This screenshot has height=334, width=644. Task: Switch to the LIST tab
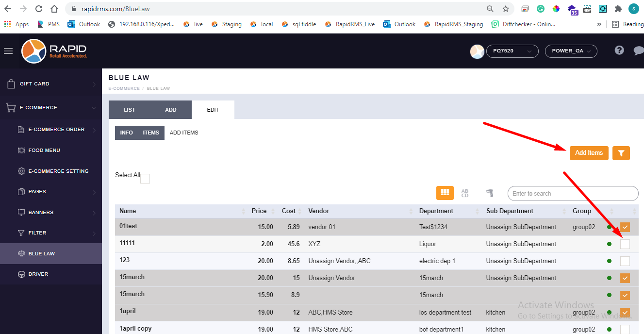tap(130, 110)
